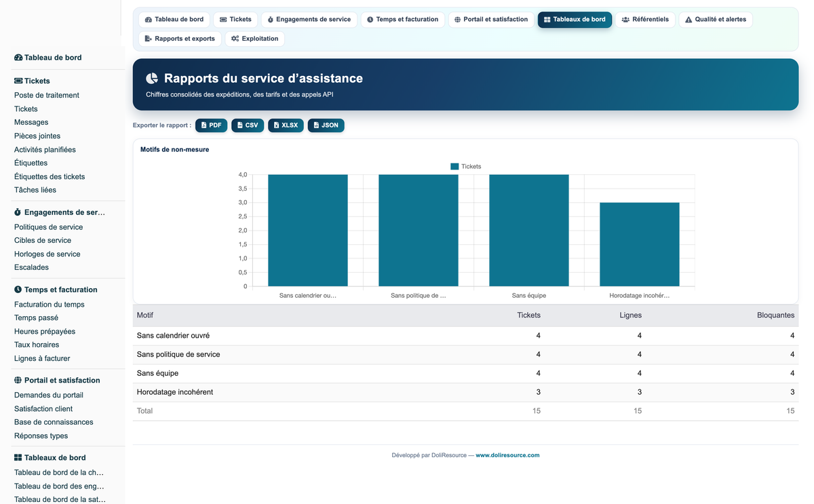
Task: Export the report as CSV
Action: (x=248, y=125)
